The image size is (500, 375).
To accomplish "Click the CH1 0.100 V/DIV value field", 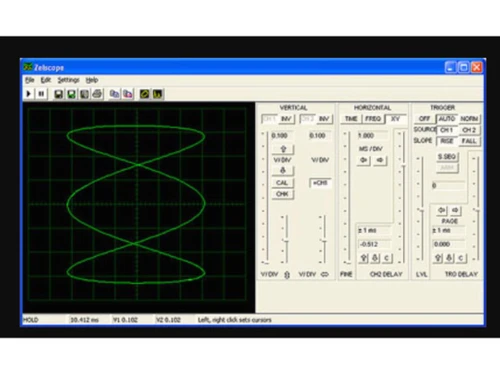I will click(x=283, y=136).
